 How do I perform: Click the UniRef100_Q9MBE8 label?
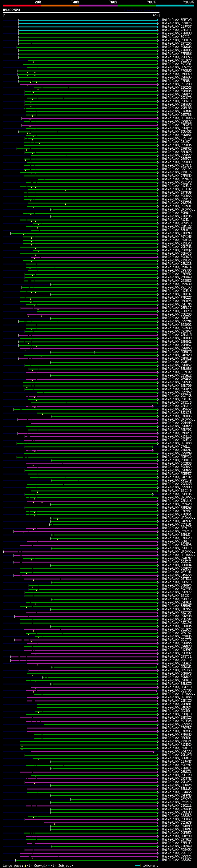click(177, 460)
